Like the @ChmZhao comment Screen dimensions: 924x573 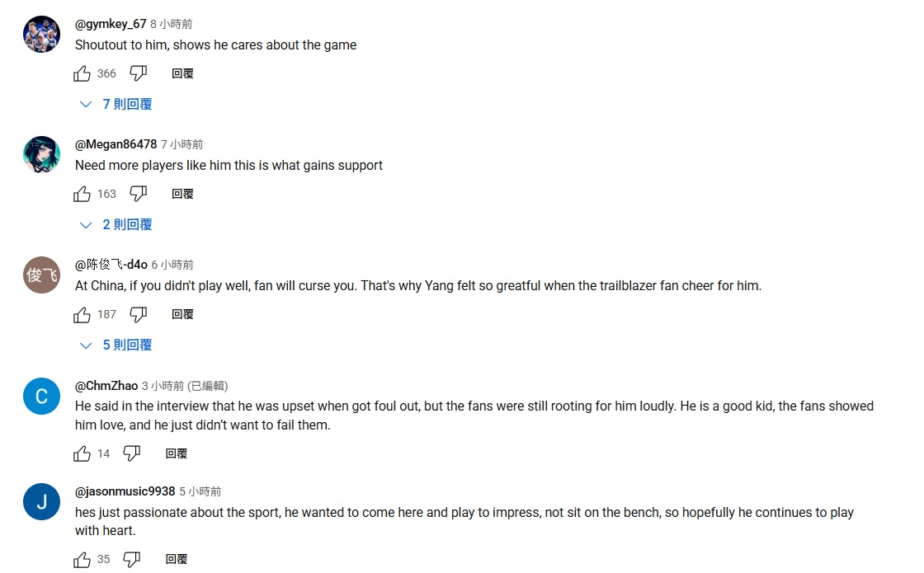[x=82, y=453]
